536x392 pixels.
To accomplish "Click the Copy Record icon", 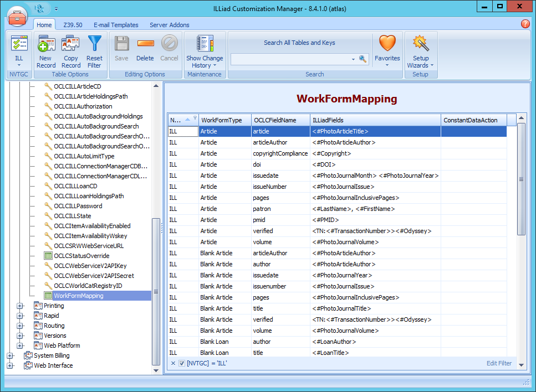I will pos(70,50).
